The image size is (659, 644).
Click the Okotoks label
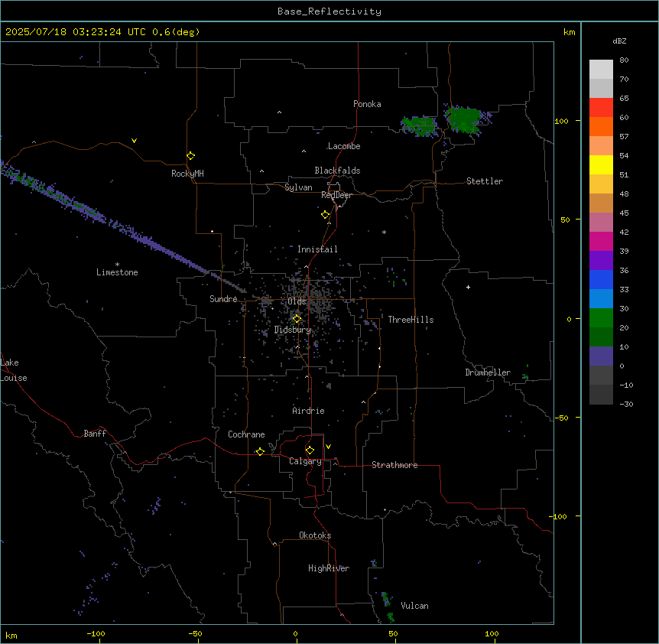tap(315, 535)
